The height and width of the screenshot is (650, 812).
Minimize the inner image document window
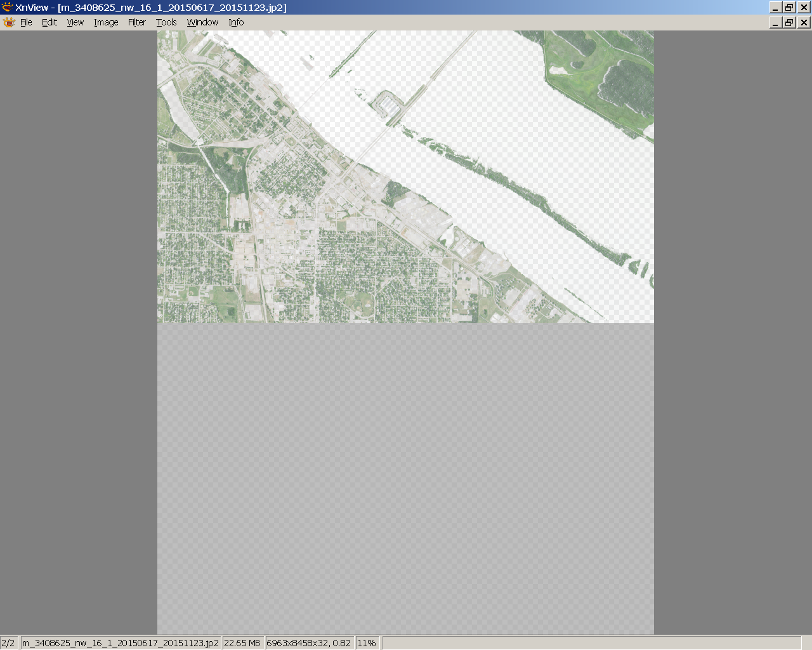(x=775, y=22)
